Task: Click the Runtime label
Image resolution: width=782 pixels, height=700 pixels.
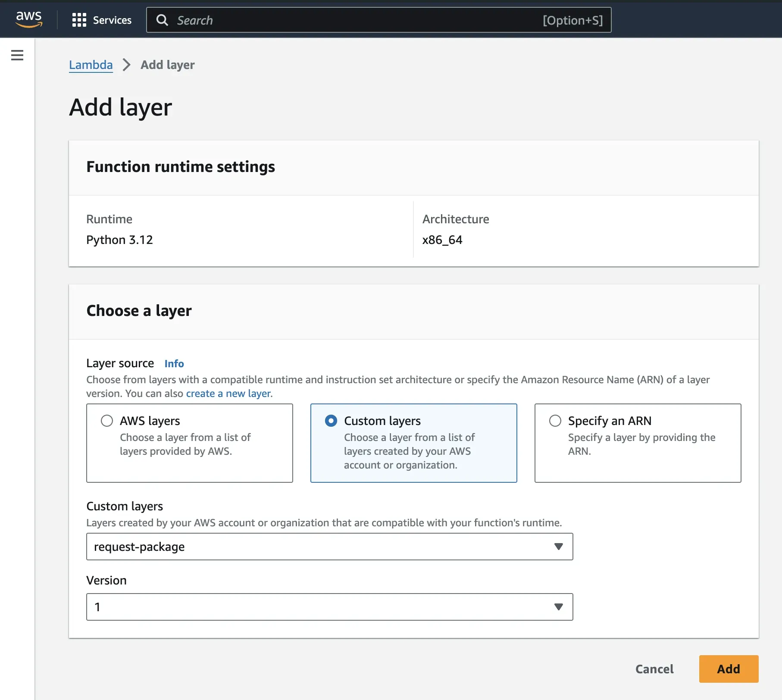Action: [109, 219]
